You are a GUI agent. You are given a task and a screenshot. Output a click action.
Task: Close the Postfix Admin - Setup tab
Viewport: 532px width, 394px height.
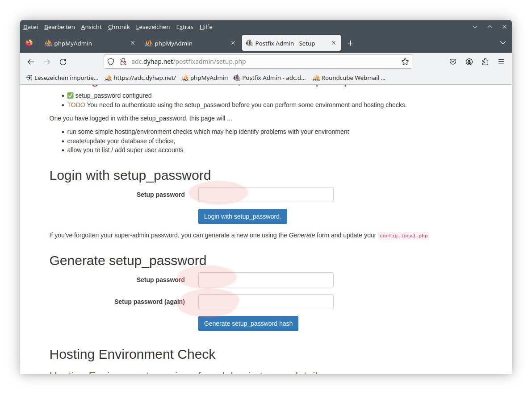(x=334, y=43)
